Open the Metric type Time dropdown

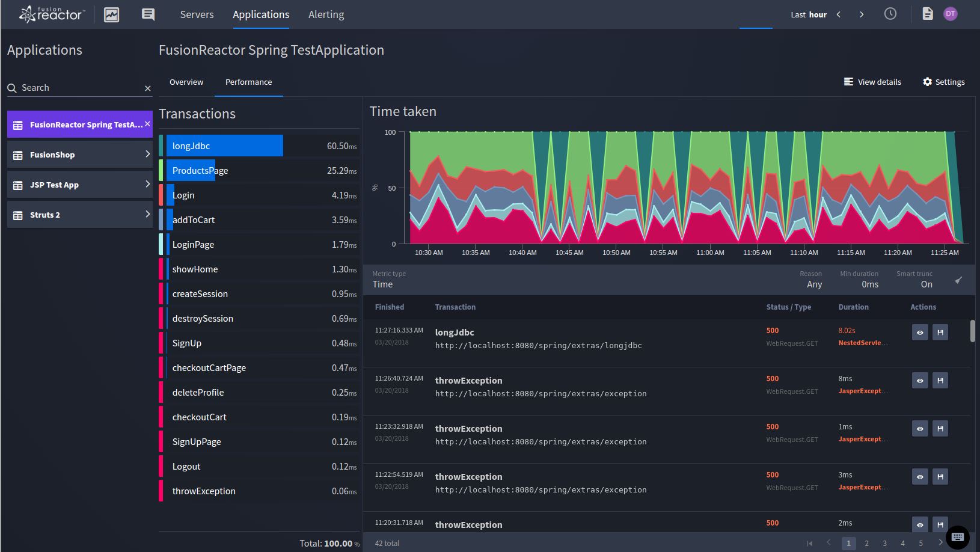pyautogui.click(x=382, y=284)
